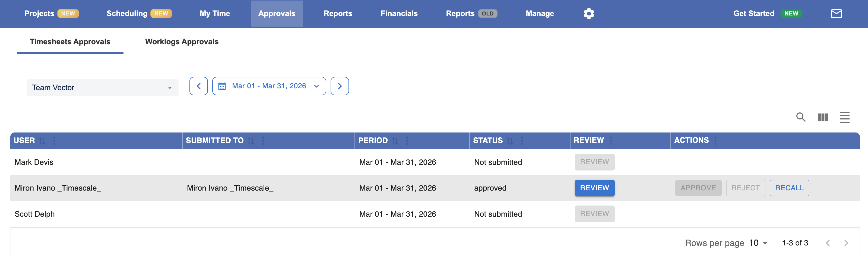Sort by PERIOD column arrows

[395, 141]
